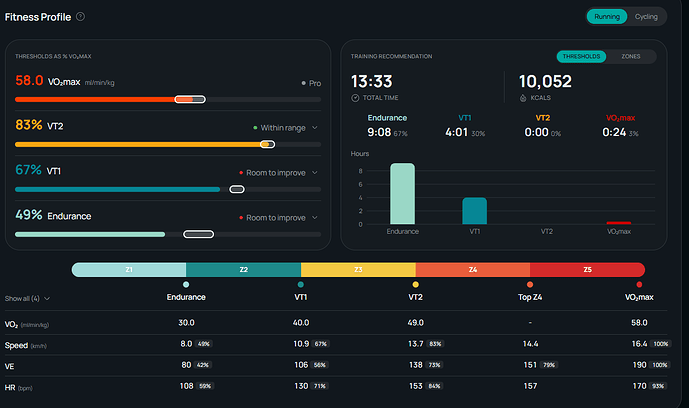Click the red VO2max bar in the chart
This screenshot has height=408, width=689.
tap(619, 223)
